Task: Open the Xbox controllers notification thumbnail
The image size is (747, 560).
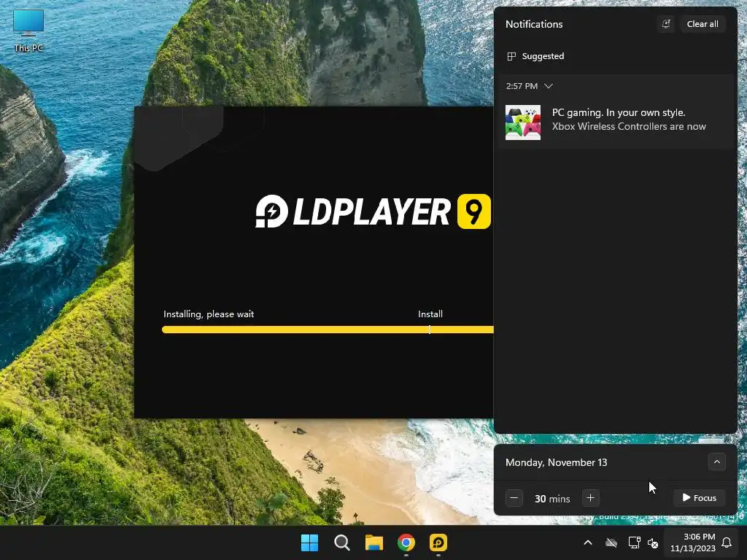Action: [x=522, y=122]
